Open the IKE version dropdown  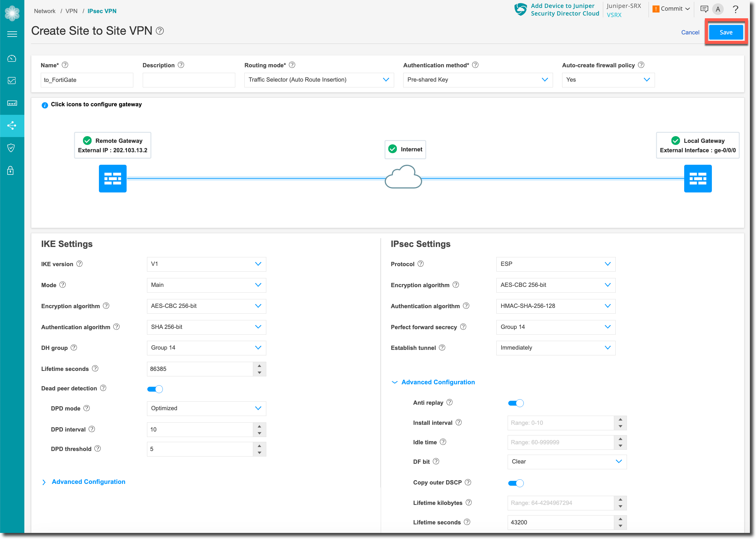206,264
